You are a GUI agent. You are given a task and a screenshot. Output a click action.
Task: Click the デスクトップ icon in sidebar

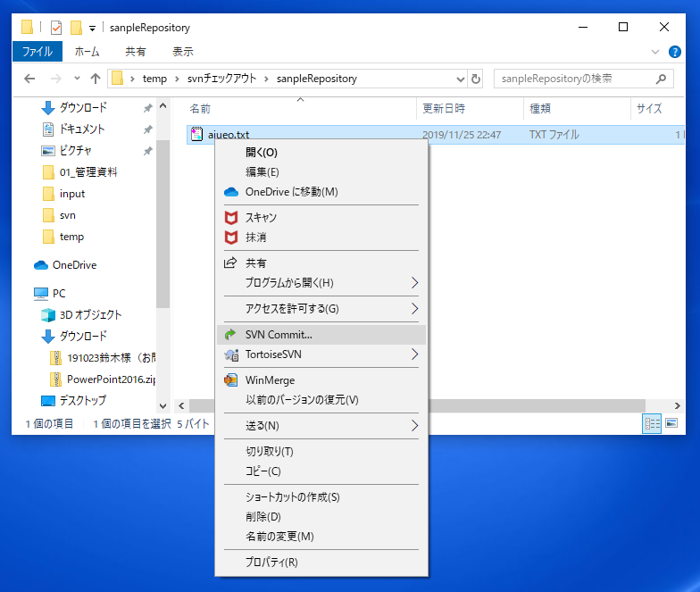tap(48, 400)
